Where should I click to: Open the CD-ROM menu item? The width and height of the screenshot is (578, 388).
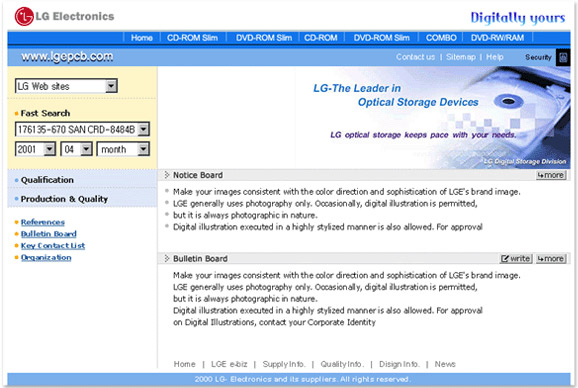[x=321, y=38]
